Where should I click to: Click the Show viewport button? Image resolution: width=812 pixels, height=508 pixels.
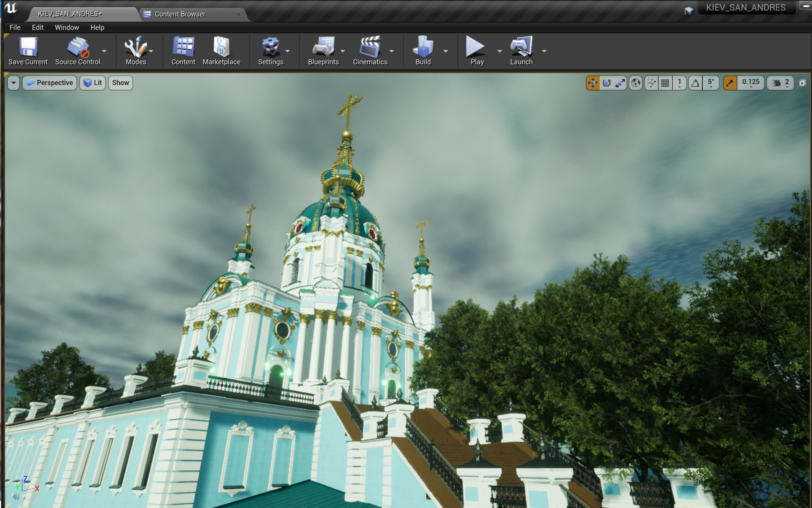tap(120, 83)
